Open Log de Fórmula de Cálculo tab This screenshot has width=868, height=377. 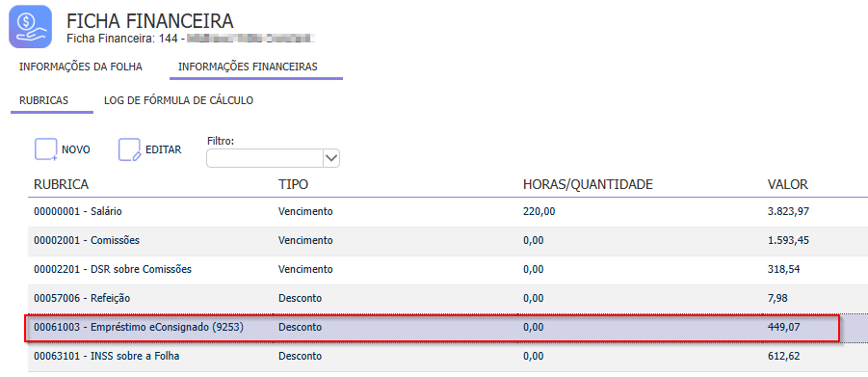179,100
